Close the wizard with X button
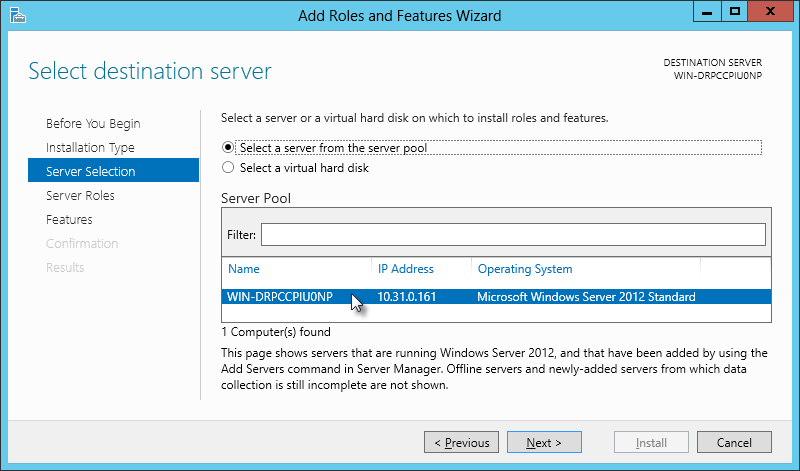Screen dimensions: 800x471 (x=770, y=12)
